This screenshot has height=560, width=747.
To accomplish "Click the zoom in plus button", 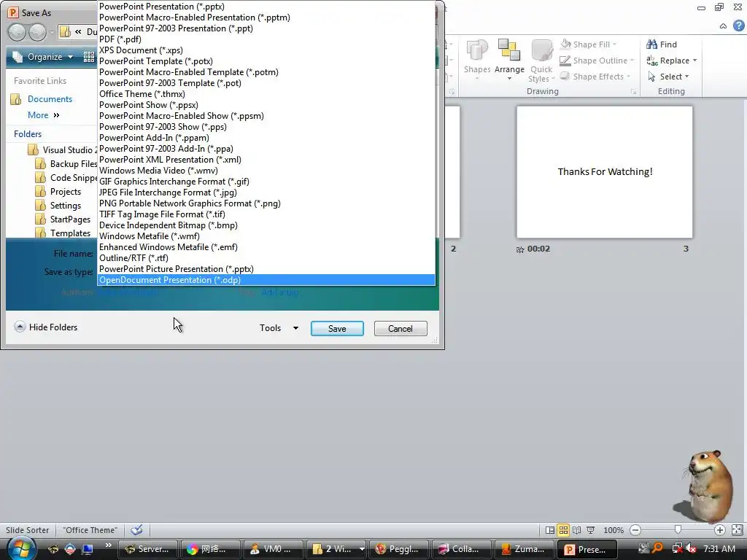I will (x=719, y=530).
